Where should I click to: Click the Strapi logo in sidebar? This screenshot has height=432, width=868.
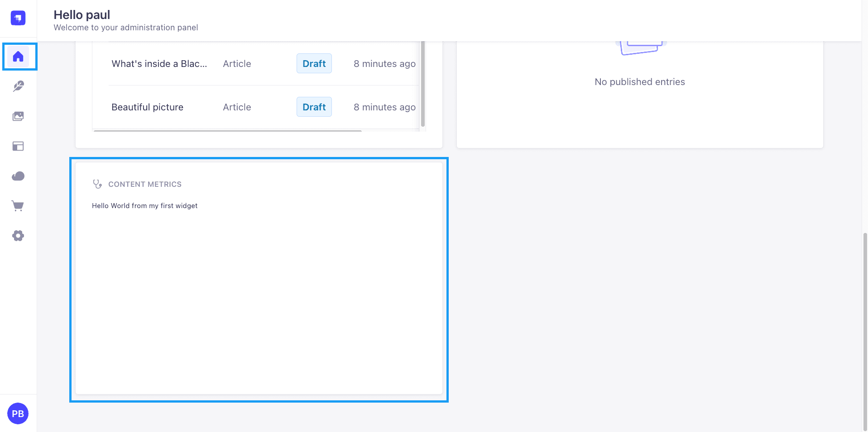pos(18,18)
